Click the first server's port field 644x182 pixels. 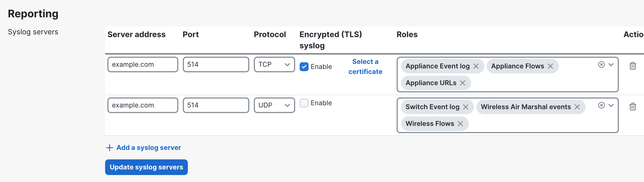click(216, 64)
